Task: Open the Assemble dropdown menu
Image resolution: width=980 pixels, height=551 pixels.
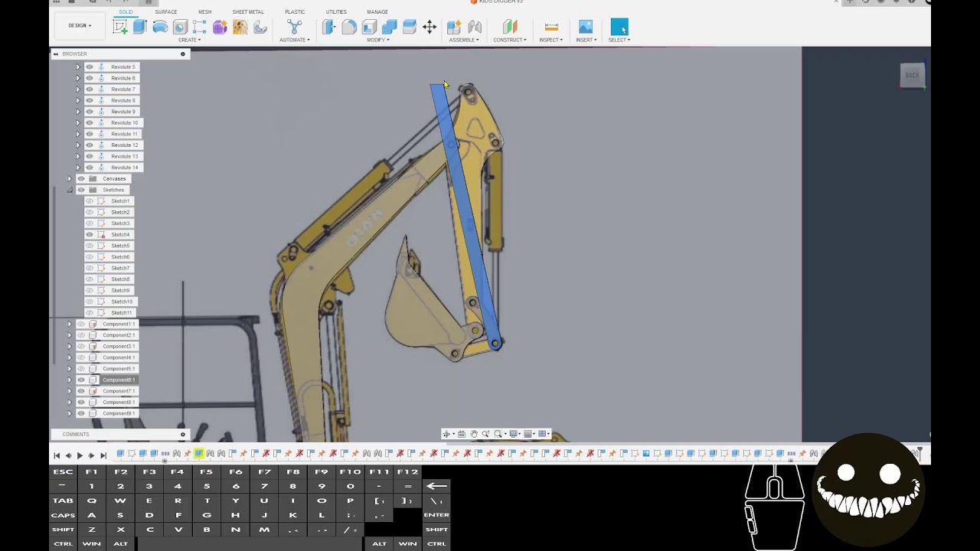Action: [x=464, y=40]
